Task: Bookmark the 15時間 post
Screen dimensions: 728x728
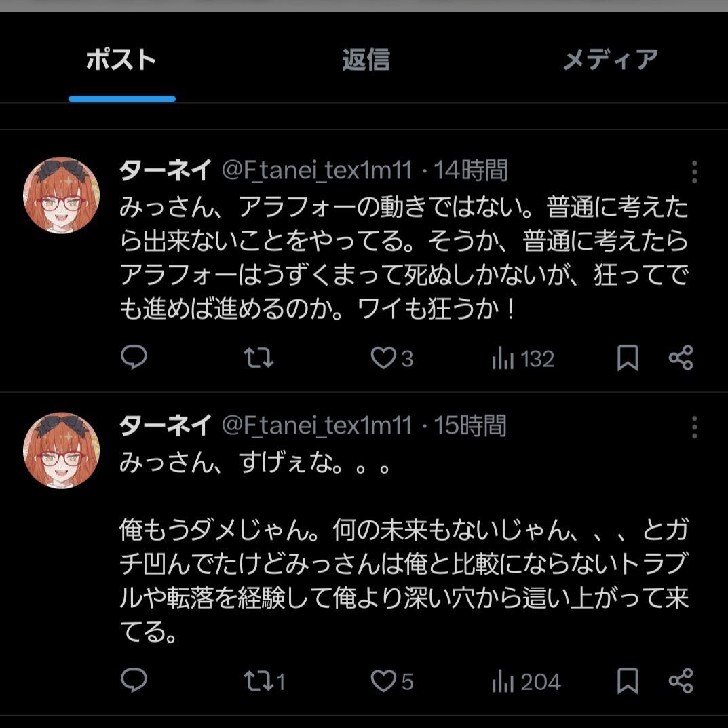Action: click(628, 680)
